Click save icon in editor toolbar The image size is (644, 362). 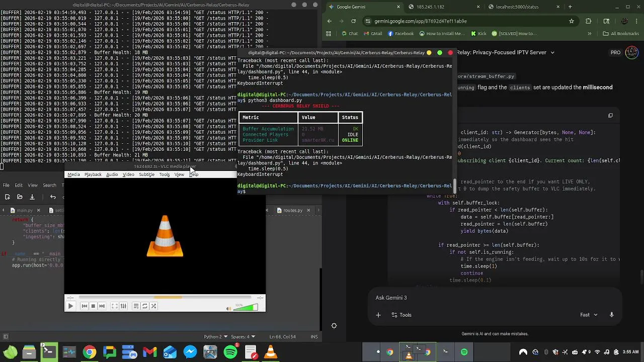32,197
